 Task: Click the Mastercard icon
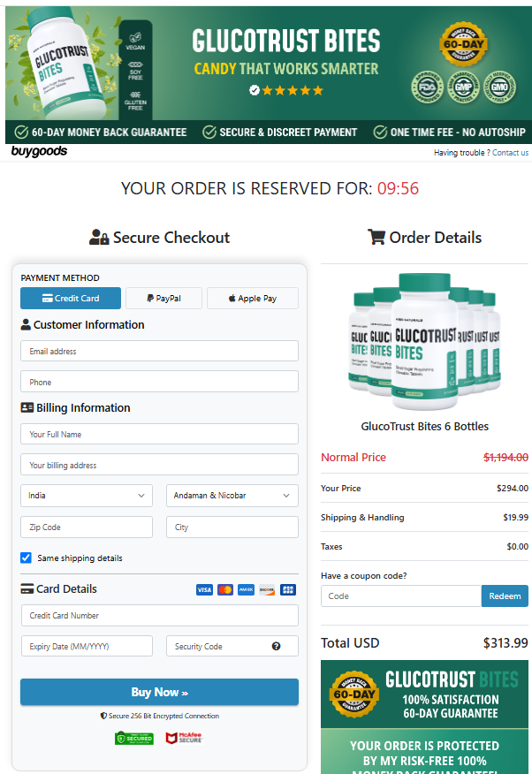[x=225, y=589]
